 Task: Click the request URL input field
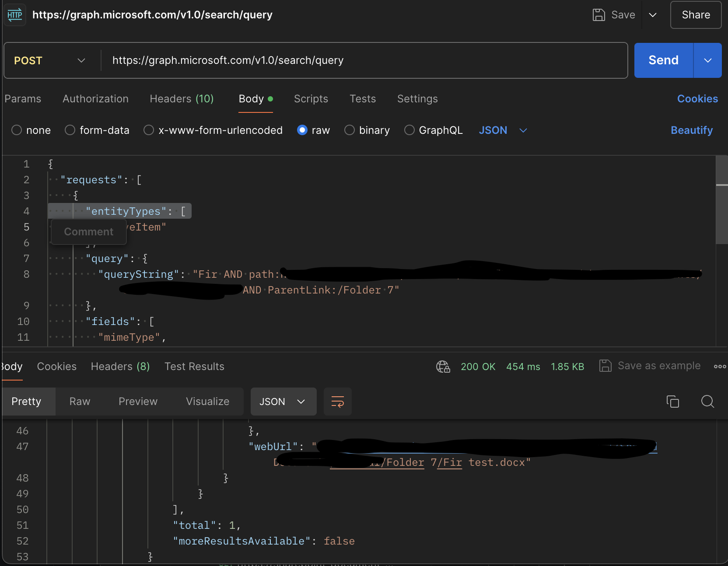tap(365, 60)
